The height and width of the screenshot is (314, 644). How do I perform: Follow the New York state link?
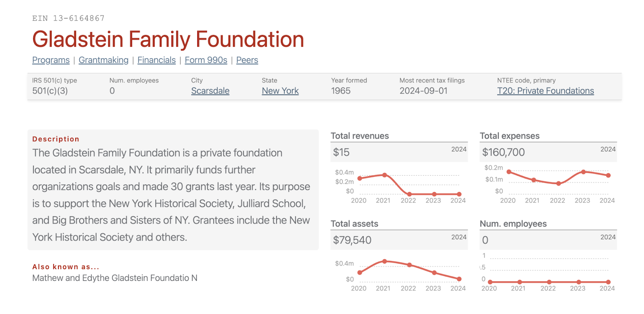[x=280, y=91]
